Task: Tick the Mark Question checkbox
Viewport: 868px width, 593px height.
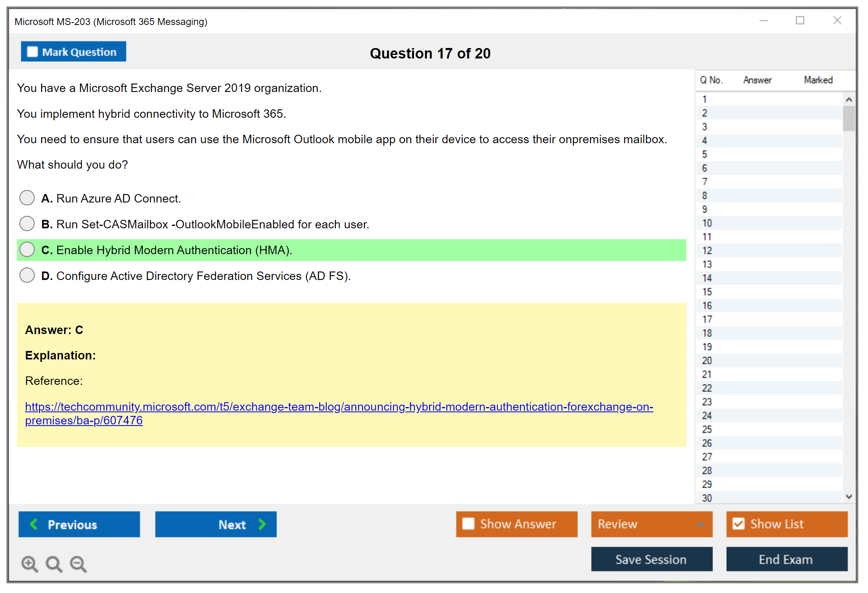Action: click(x=32, y=52)
